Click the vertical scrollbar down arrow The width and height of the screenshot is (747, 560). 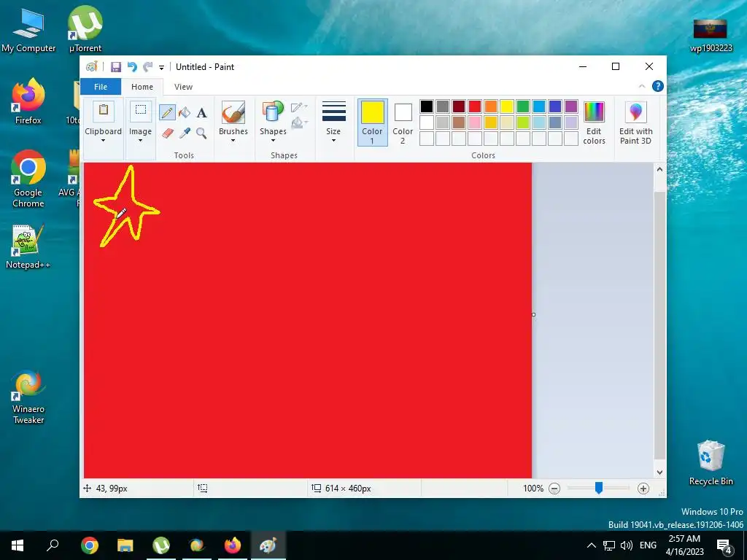[659, 472]
